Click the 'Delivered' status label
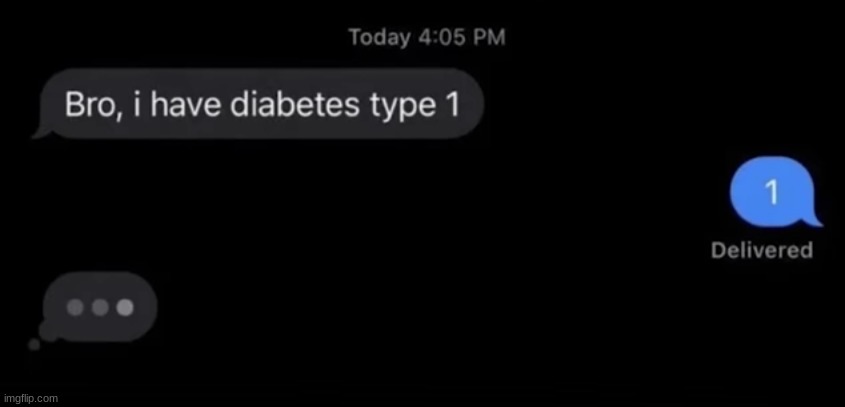 coord(762,251)
